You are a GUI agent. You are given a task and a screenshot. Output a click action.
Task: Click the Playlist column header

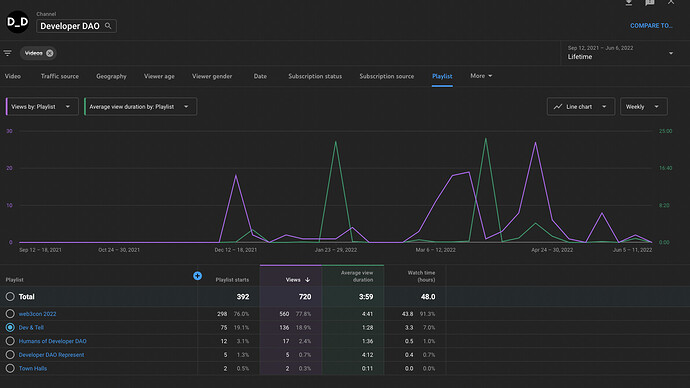tap(15, 280)
